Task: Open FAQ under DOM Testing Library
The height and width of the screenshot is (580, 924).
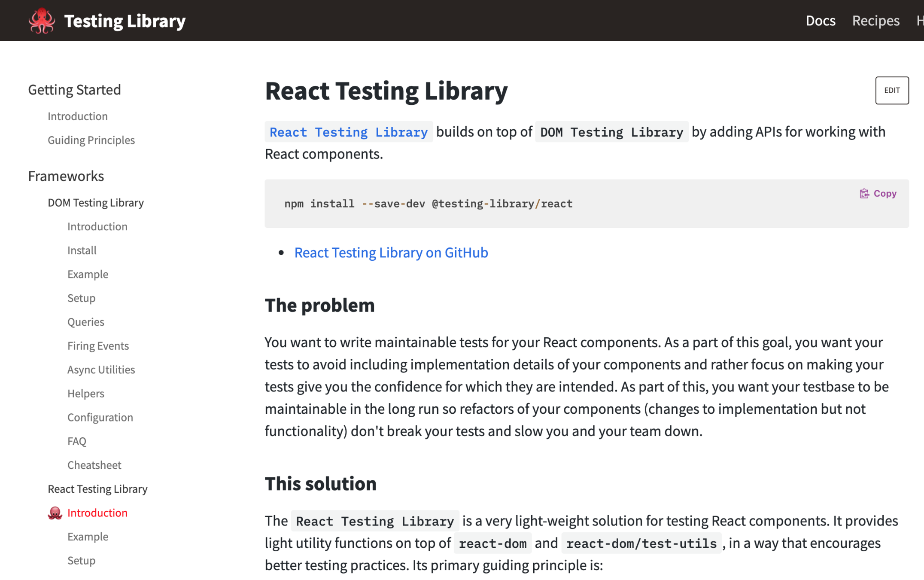Action: [x=77, y=441]
